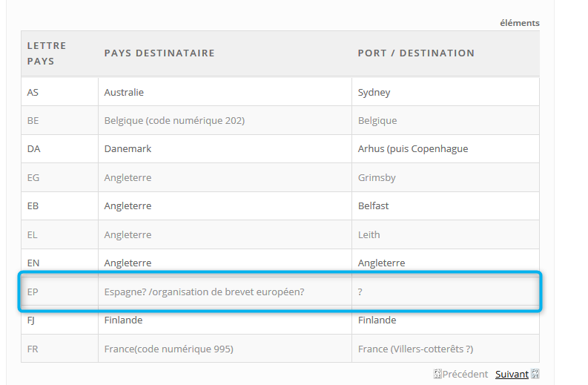Select the AS country code cell
The image size is (588, 385).
pos(33,93)
